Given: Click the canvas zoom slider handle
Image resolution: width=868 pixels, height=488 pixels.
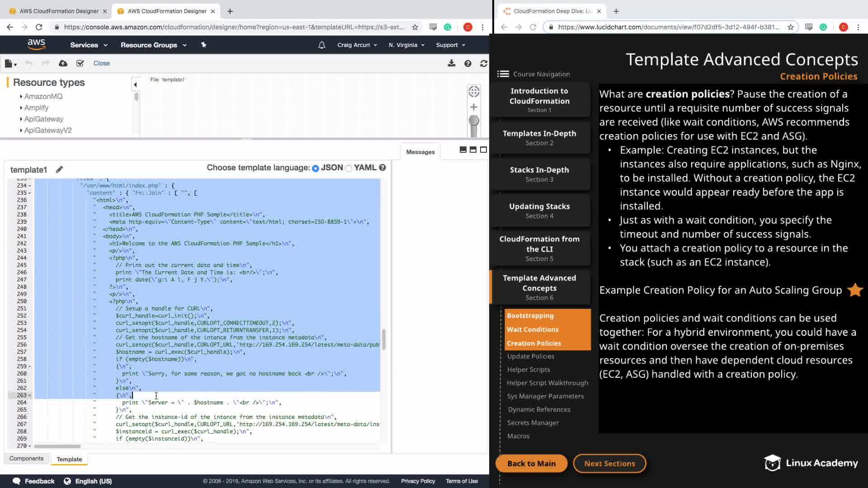Looking at the screenshot, I should 474,121.
